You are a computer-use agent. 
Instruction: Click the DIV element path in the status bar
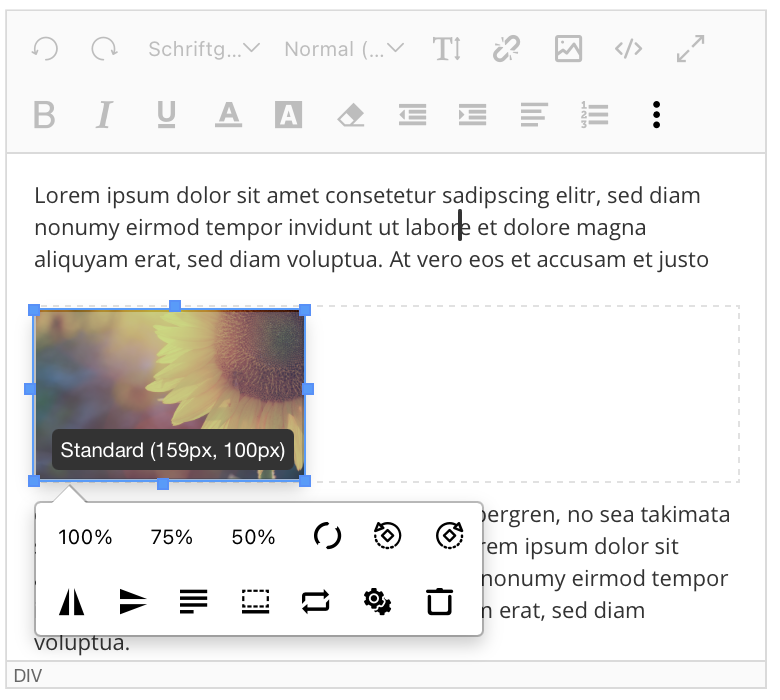point(28,676)
